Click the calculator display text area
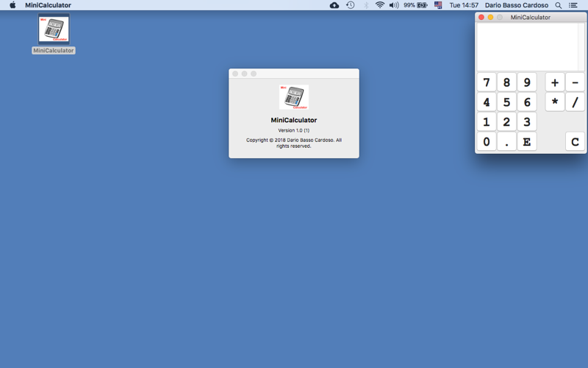588x368 pixels. pos(528,47)
